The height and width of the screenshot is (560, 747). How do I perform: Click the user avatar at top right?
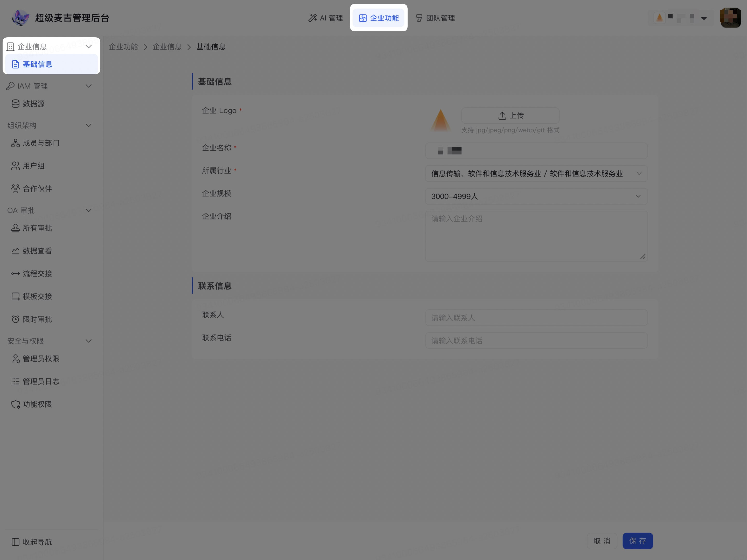click(730, 18)
